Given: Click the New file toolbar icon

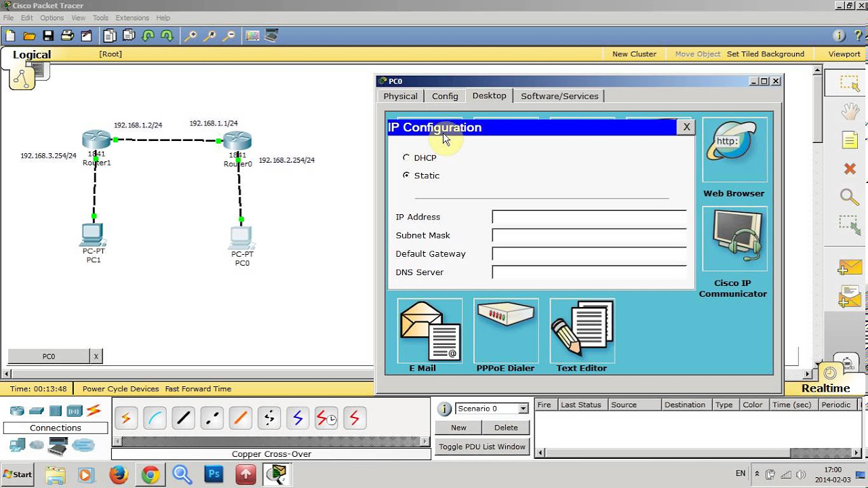Looking at the screenshot, I should point(10,36).
